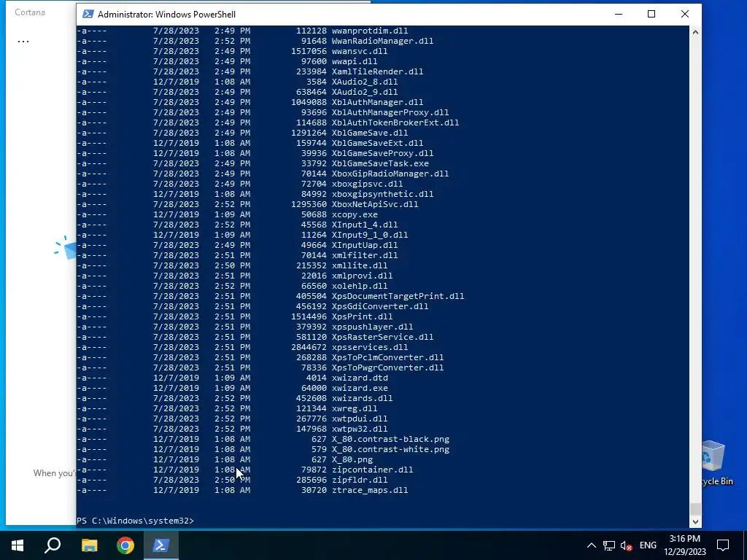
Task: Open the Windows Start menu
Action: pos(18,545)
